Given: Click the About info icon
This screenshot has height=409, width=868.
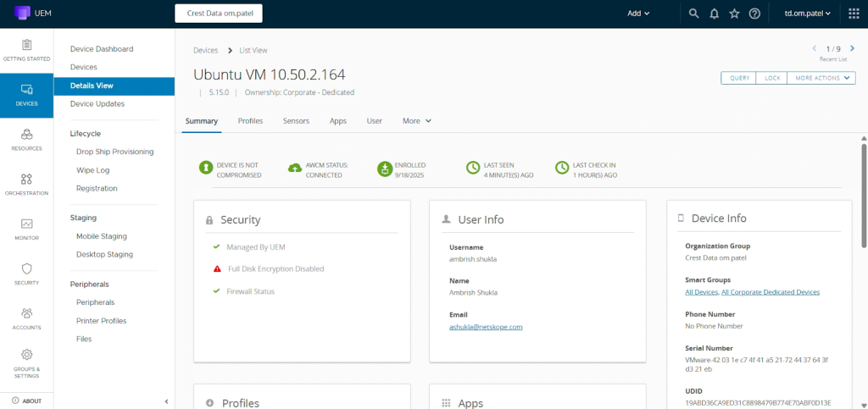Looking at the screenshot, I should click(x=15, y=401).
